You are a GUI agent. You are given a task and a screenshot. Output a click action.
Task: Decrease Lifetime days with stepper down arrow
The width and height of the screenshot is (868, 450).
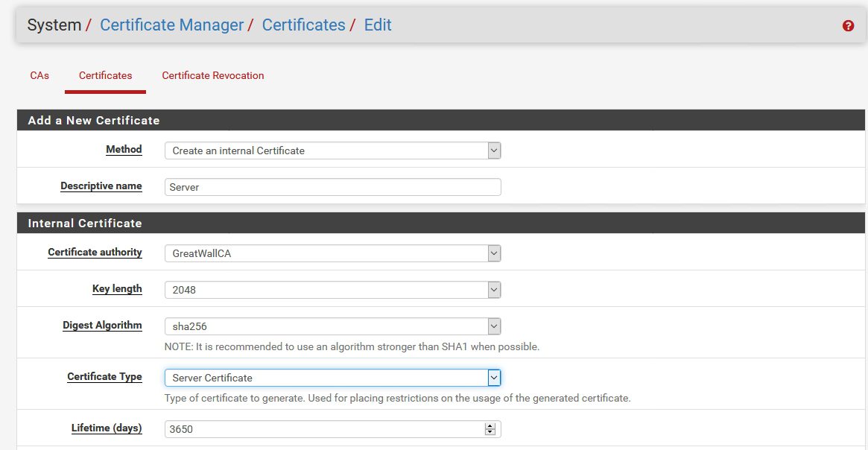coord(490,432)
